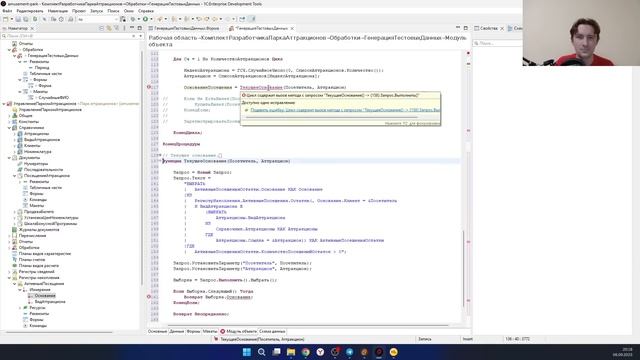Open the Запуск menu
Viewport: 640px width, 360px height.
point(97,11)
